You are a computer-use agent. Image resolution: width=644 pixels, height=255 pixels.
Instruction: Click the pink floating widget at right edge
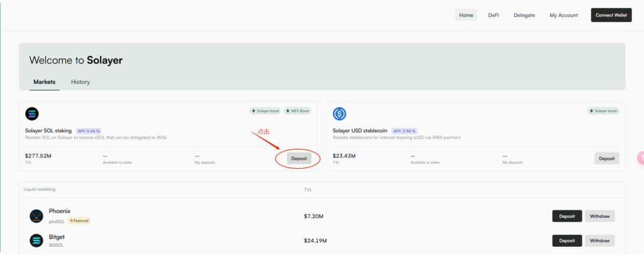coord(640,158)
